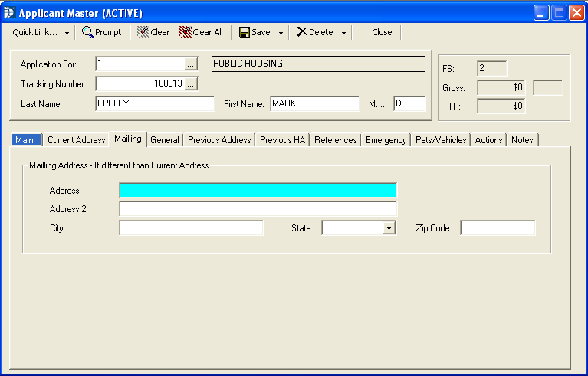The image size is (588, 376).
Task: Click the highlighted Address 1 field
Action: 258,191
